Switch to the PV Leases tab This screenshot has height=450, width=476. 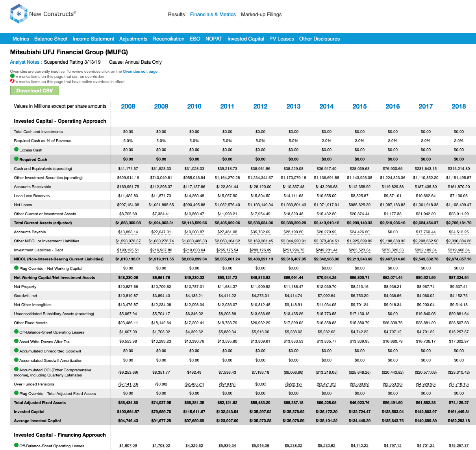coord(282,39)
